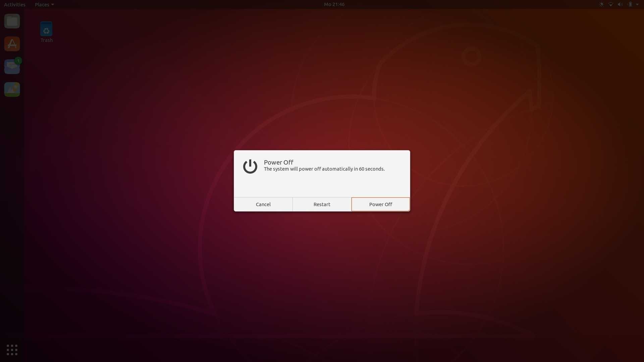Open the mail app with notification badge
This screenshot has width=644, height=362.
point(12,66)
